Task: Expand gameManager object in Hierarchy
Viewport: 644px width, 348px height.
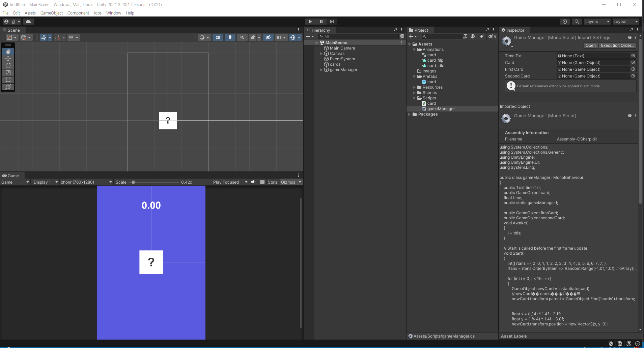Action: pyautogui.click(x=321, y=70)
